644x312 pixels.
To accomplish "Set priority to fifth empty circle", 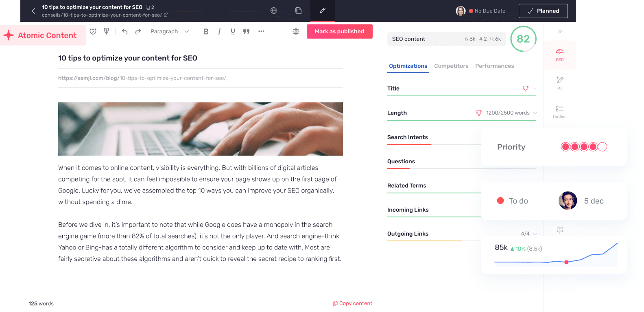I will click(603, 147).
